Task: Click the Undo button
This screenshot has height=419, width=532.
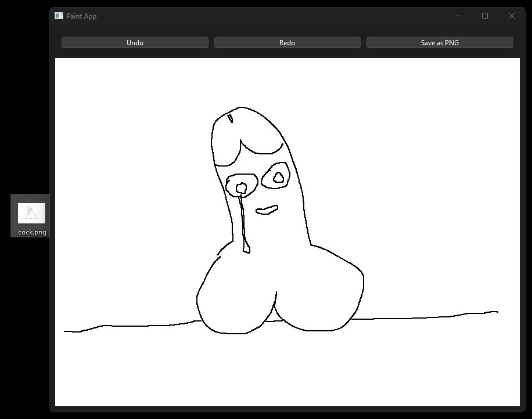Action: click(135, 42)
